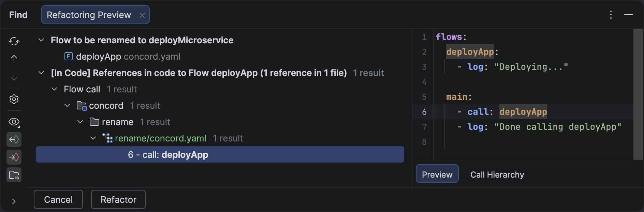Rerun the refactoring preview search
Image resolution: width=644 pixels, height=212 pixels.
click(x=14, y=41)
